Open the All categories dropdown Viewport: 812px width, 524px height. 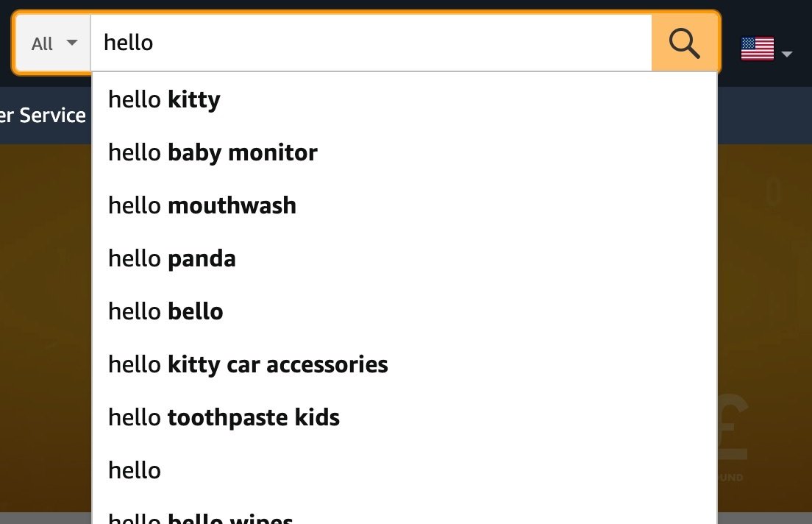coord(51,43)
